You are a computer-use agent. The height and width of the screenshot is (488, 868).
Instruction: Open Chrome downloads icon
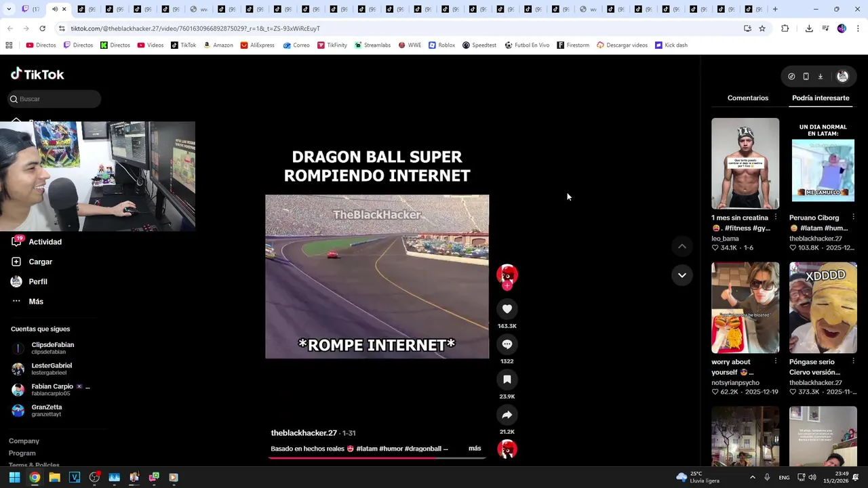pyautogui.click(x=809, y=28)
